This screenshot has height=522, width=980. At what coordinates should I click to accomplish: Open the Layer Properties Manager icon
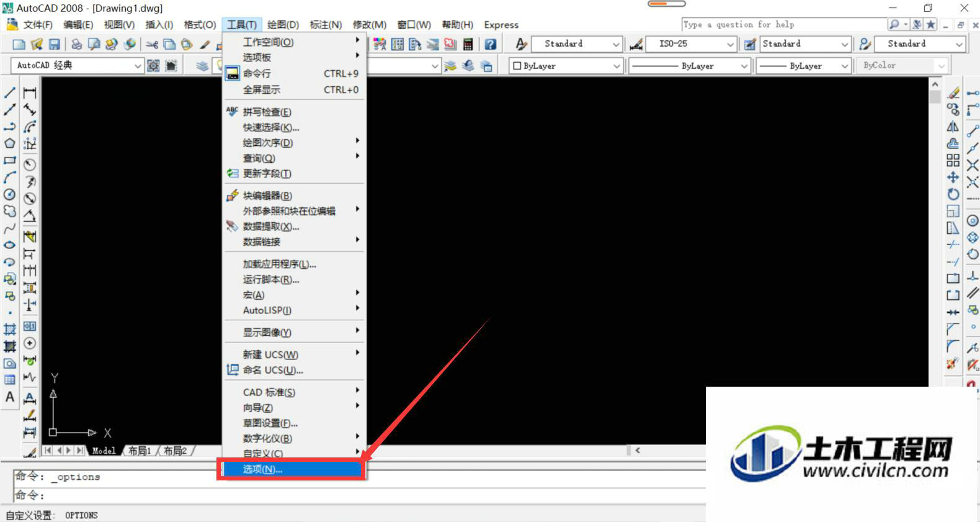pyautogui.click(x=202, y=66)
